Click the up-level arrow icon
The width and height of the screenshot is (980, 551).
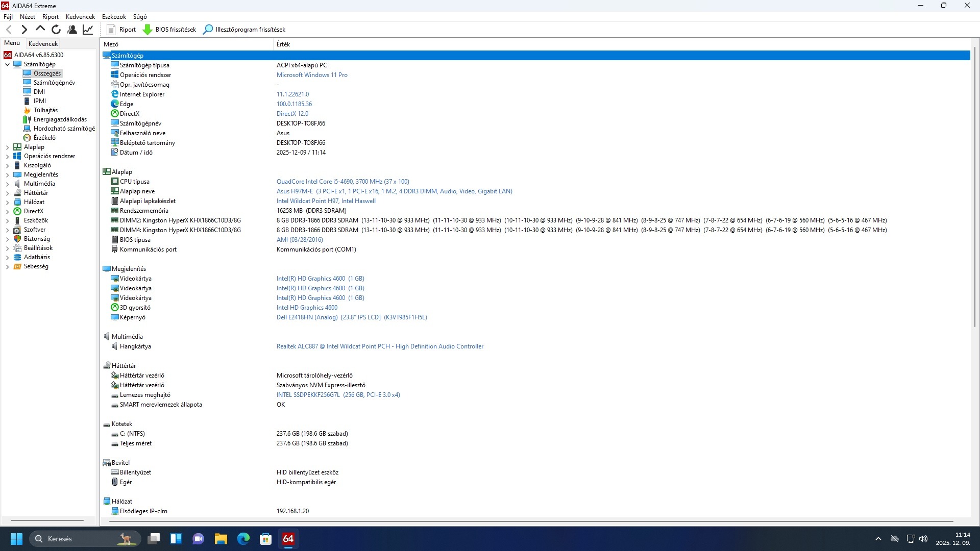(40, 30)
